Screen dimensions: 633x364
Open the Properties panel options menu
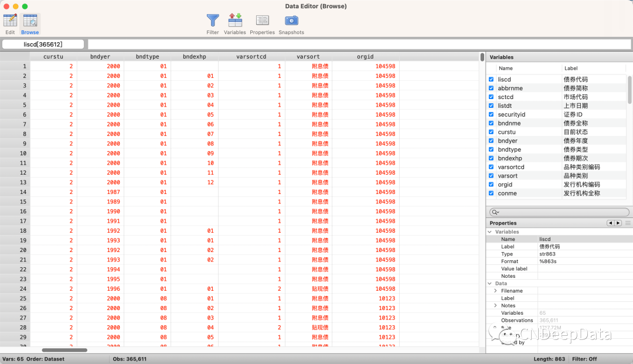coord(628,223)
